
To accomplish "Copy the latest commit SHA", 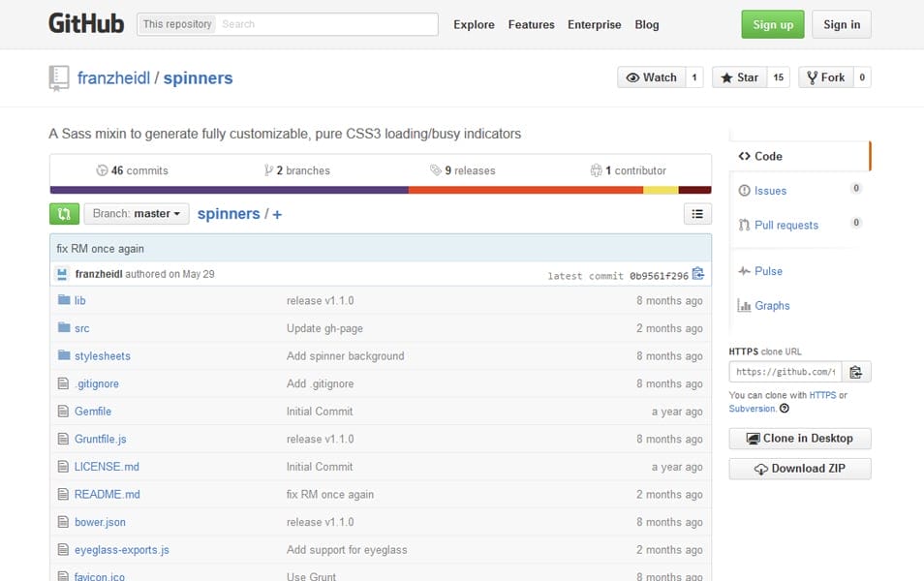I will tap(698, 274).
